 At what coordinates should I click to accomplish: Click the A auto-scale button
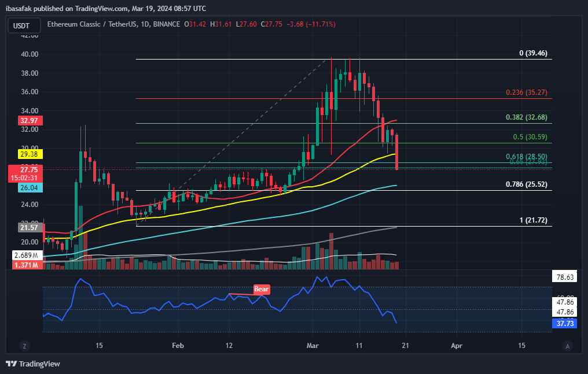tap(567, 346)
